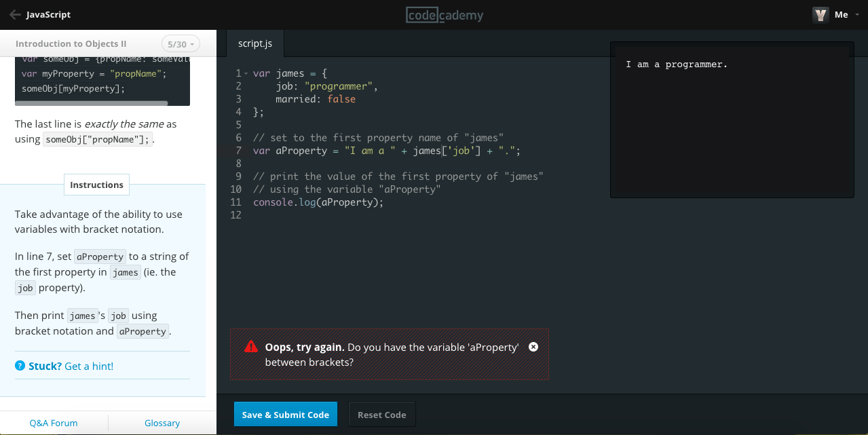The image size is (868, 435).
Task: Click the red warning triangle icon
Action: coord(250,347)
